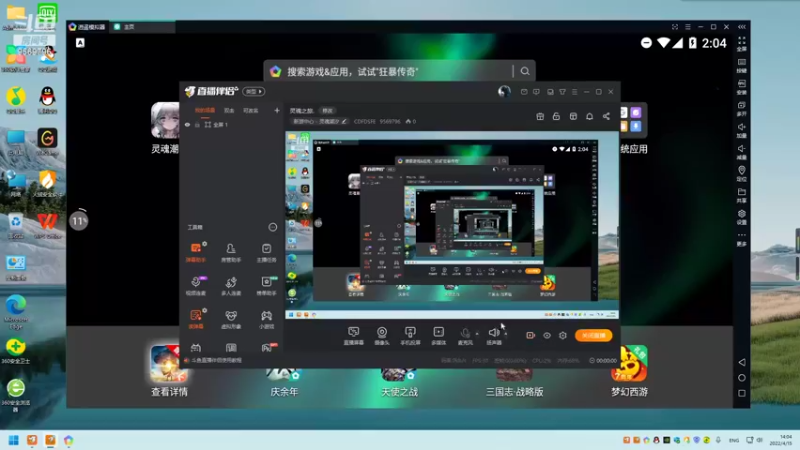800x450 pixels.
Task: Add a new scene with the plus icon
Action: 277,110
